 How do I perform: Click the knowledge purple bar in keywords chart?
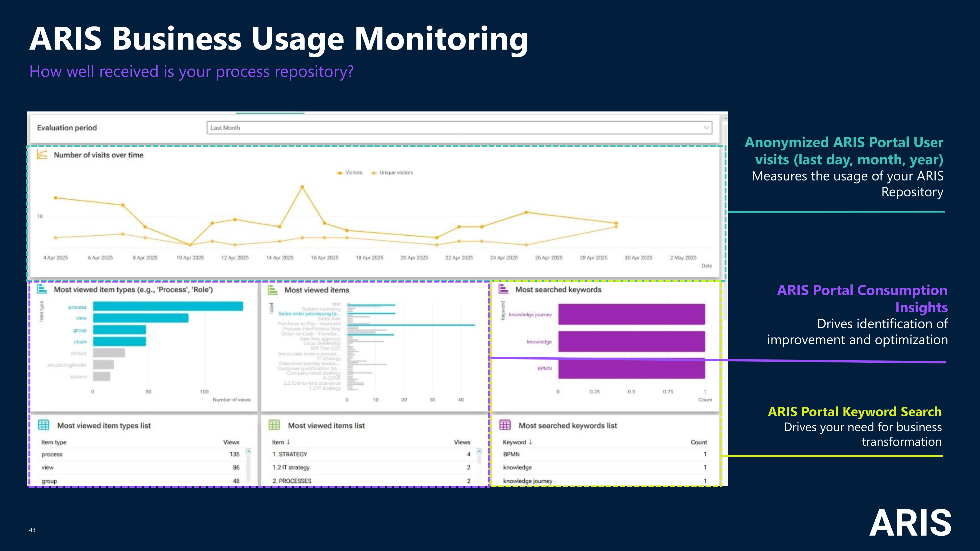[632, 341]
